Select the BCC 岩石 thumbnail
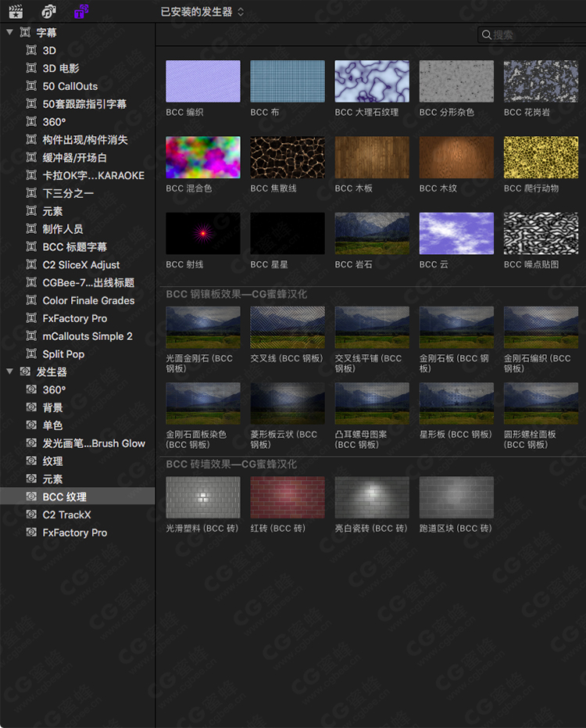The image size is (586, 728). [x=372, y=234]
